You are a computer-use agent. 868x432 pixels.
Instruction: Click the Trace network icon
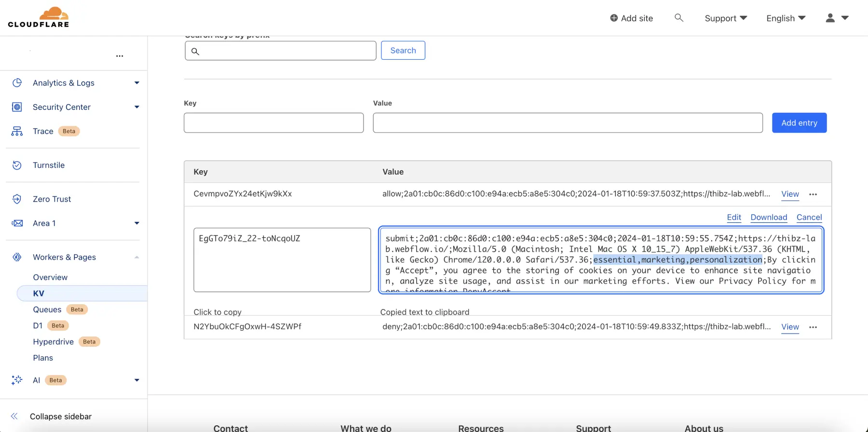(17, 131)
